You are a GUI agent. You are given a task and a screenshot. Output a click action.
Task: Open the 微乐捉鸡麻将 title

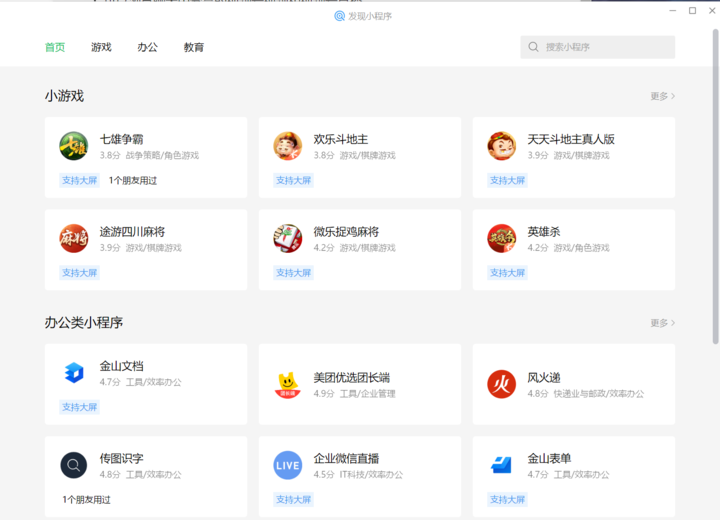(346, 232)
